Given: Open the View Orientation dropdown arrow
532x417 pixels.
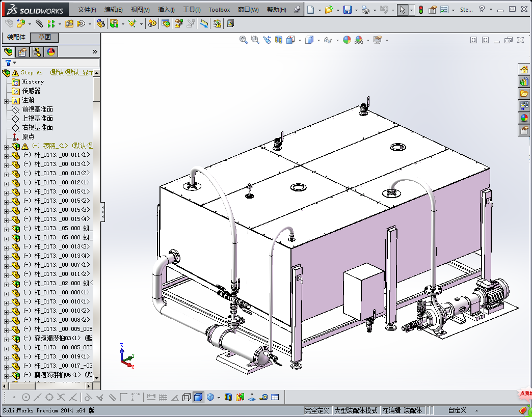Looking at the screenshot, I should (300, 40).
